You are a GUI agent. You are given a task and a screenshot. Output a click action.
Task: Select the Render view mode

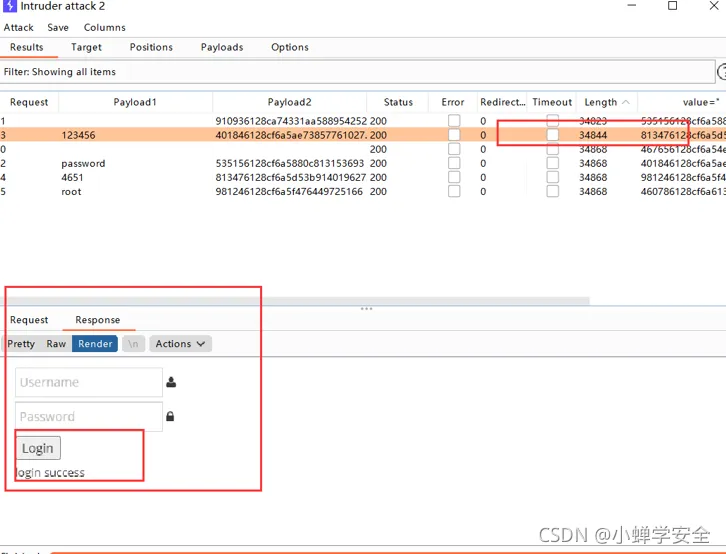(x=95, y=344)
